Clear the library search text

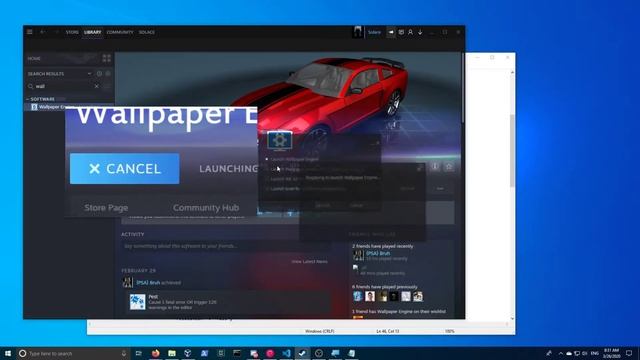click(x=97, y=86)
